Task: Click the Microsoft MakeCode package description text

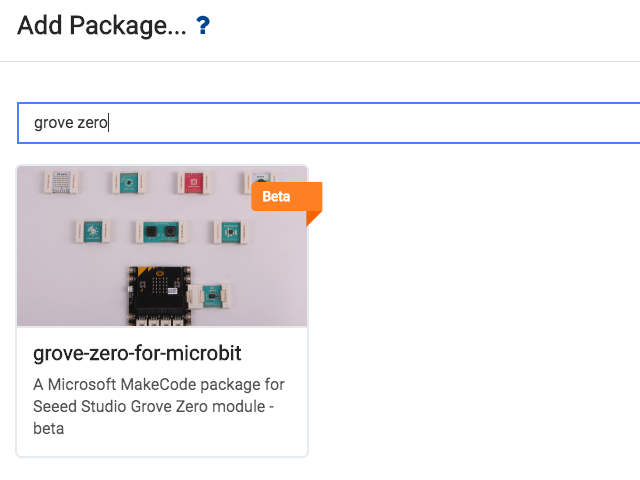Action: pyautogui.click(x=159, y=406)
